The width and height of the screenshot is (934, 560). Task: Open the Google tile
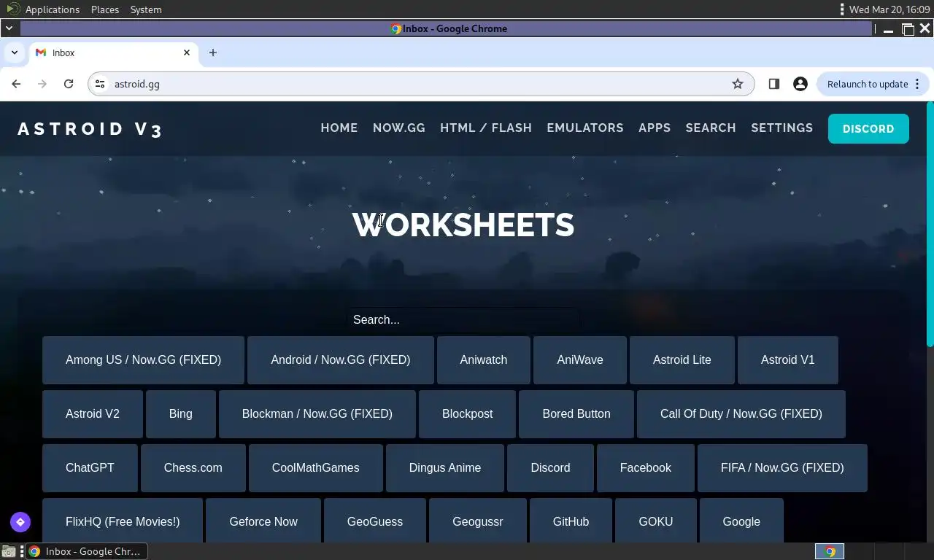coord(741,521)
